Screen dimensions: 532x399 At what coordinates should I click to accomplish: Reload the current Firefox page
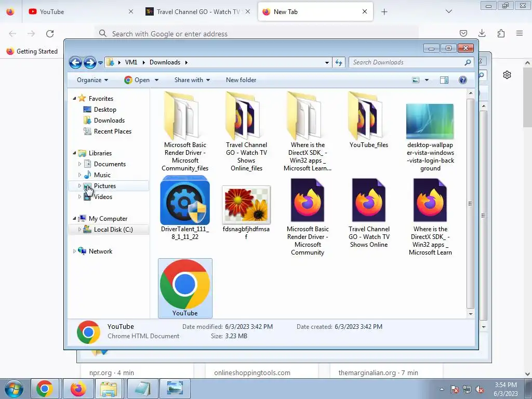pyautogui.click(x=50, y=34)
